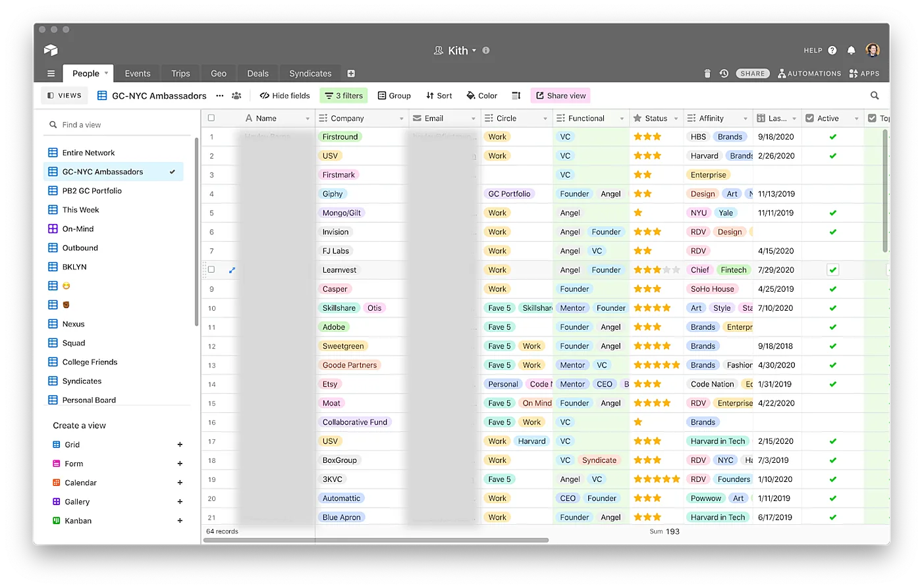Toggle Active checkbox for Learnvest row
922x588 pixels.
tap(833, 270)
